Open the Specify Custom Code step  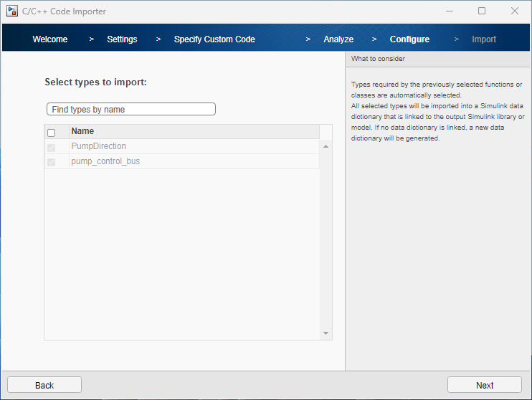pos(214,39)
